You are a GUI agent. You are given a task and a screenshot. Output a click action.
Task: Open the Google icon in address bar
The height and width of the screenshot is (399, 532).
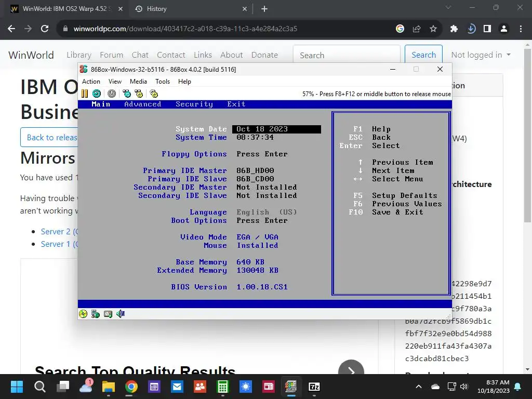(x=400, y=29)
